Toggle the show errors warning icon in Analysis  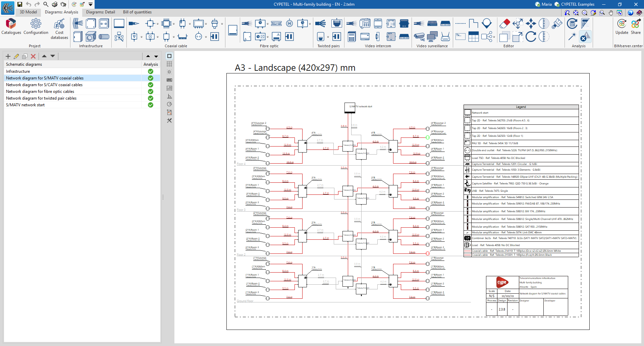tap(585, 37)
